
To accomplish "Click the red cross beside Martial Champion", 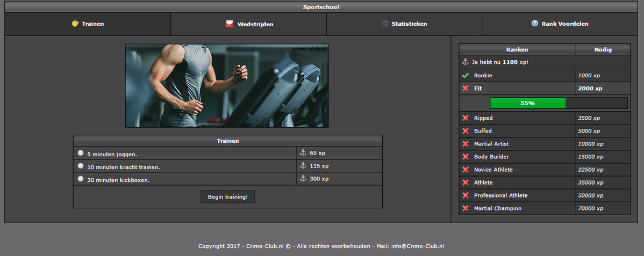I will click(466, 208).
